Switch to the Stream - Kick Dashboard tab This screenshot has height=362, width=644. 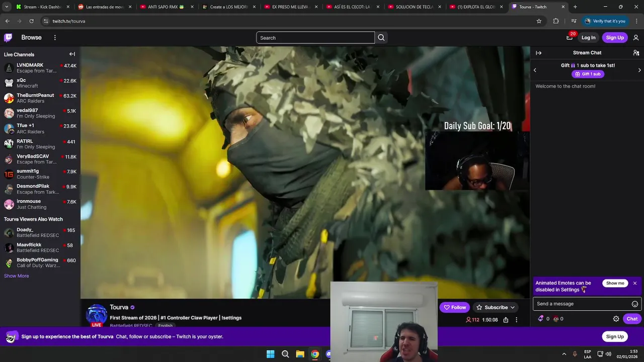[42, 7]
